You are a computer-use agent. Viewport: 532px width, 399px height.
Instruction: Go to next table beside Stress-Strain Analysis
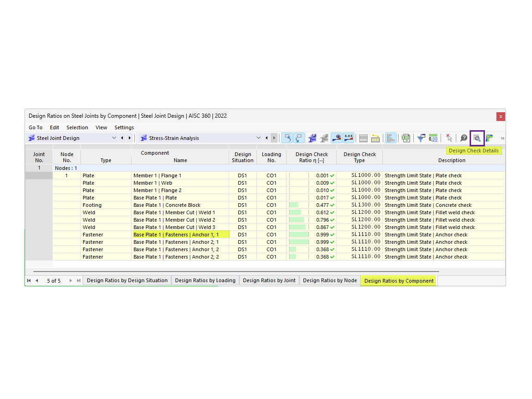tap(274, 138)
